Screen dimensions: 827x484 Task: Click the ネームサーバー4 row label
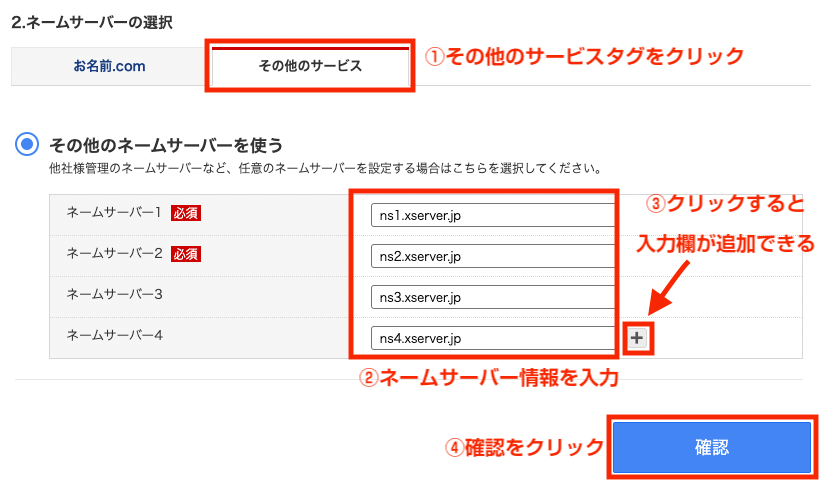[114, 335]
